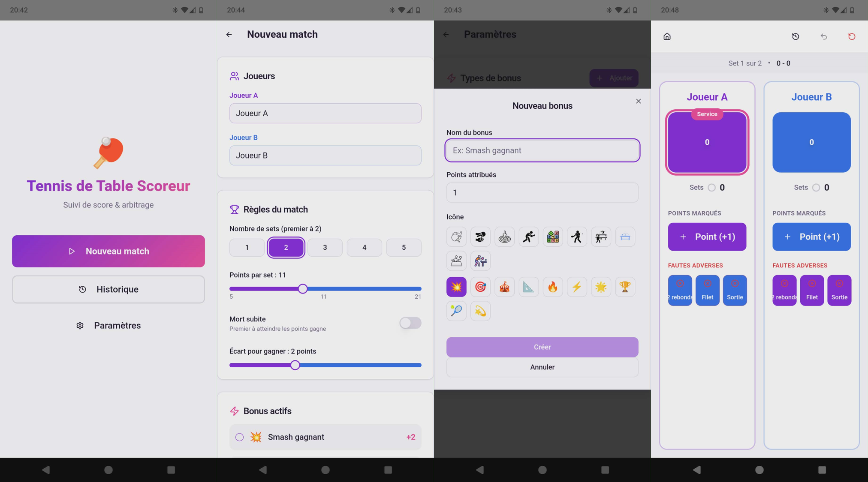Enable the Smash gagnant bonus radio
The width and height of the screenshot is (868, 482).
[239, 437]
